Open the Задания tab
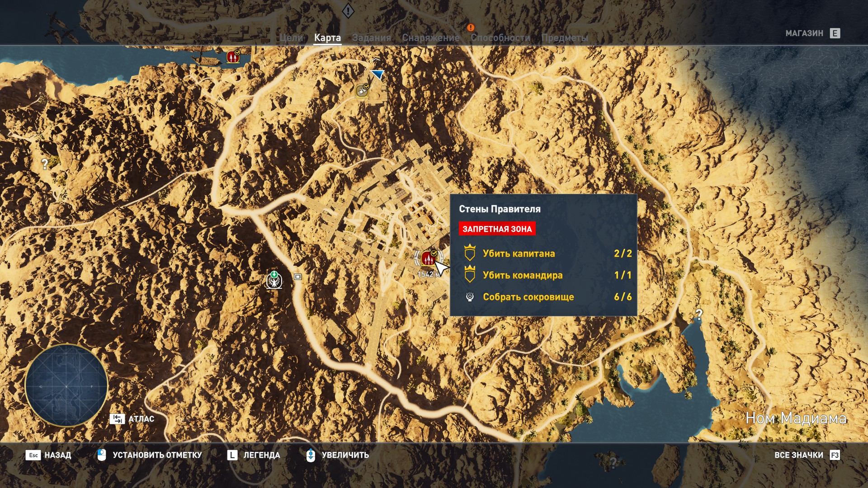Viewport: 868px width, 488px height. click(x=371, y=38)
